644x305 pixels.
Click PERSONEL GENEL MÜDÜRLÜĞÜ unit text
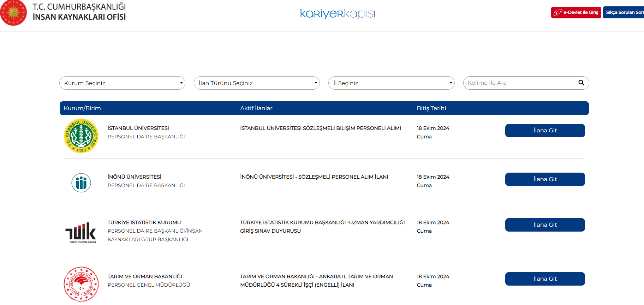[149, 285]
